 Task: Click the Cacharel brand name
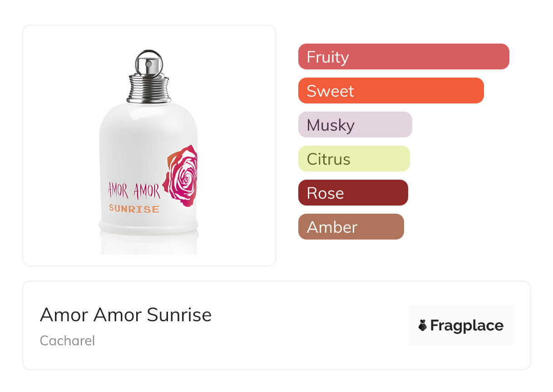(x=67, y=340)
